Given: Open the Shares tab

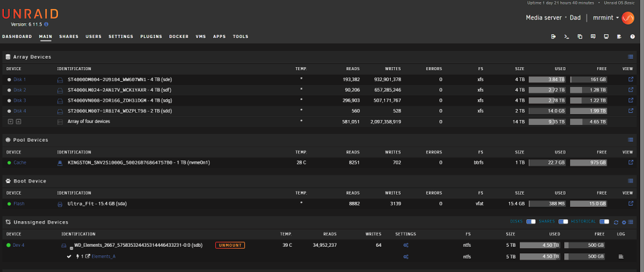Looking at the screenshot, I should tap(69, 37).
